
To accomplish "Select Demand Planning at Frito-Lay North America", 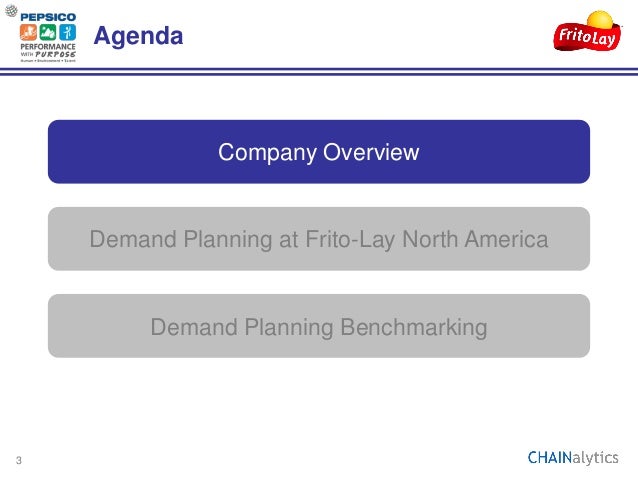I will 319,238.
